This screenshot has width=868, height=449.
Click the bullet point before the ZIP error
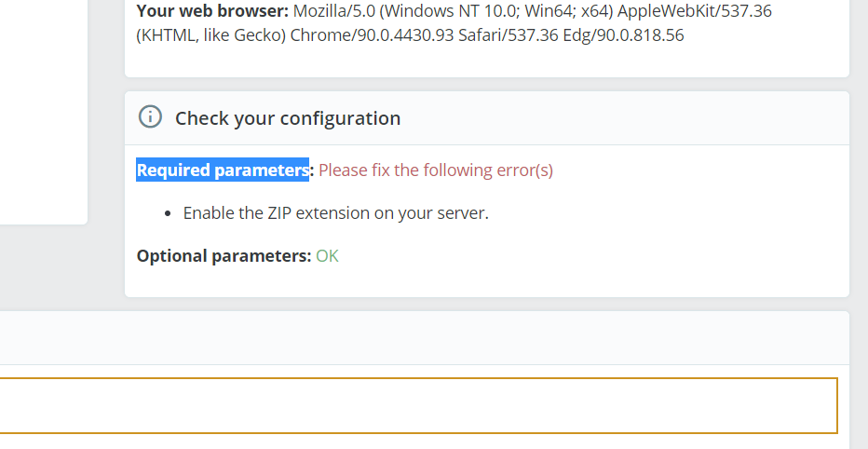(x=168, y=213)
